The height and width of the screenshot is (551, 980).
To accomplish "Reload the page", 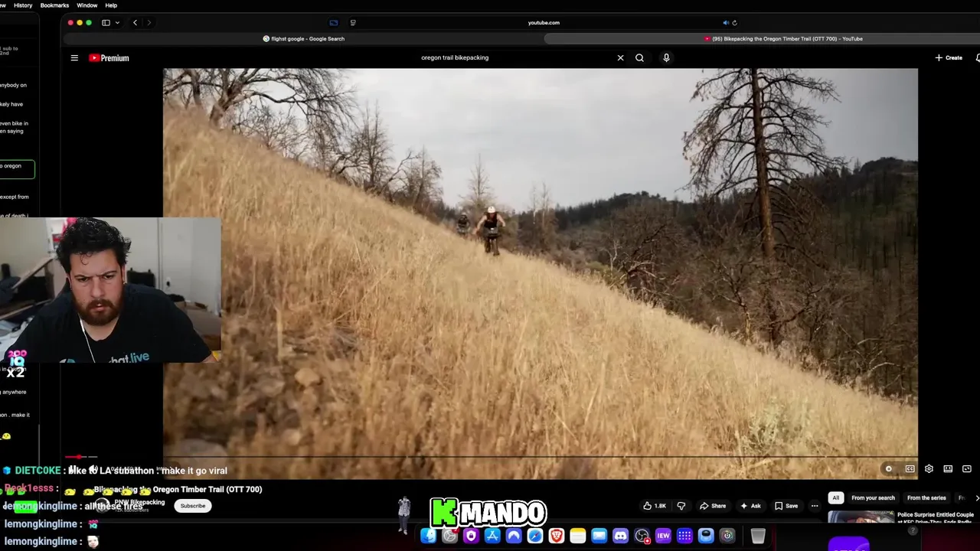I will [x=735, y=23].
